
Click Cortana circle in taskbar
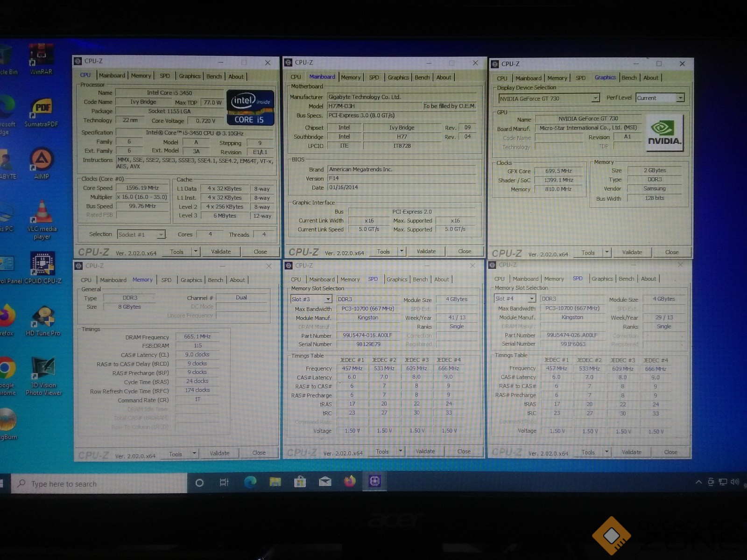(199, 483)
